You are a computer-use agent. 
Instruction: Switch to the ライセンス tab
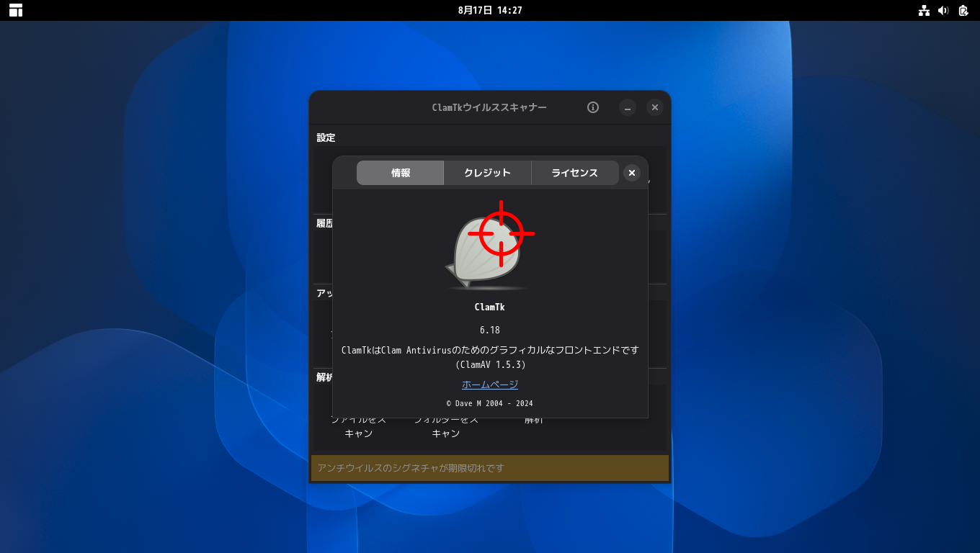575,173
